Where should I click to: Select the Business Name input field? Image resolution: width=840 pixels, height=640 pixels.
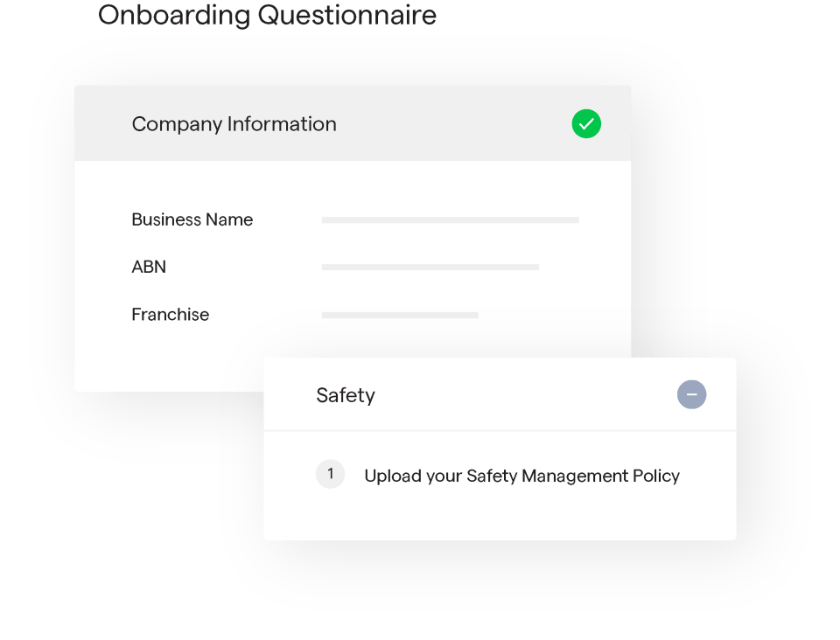pyautogui.click(x=450, y=220)
